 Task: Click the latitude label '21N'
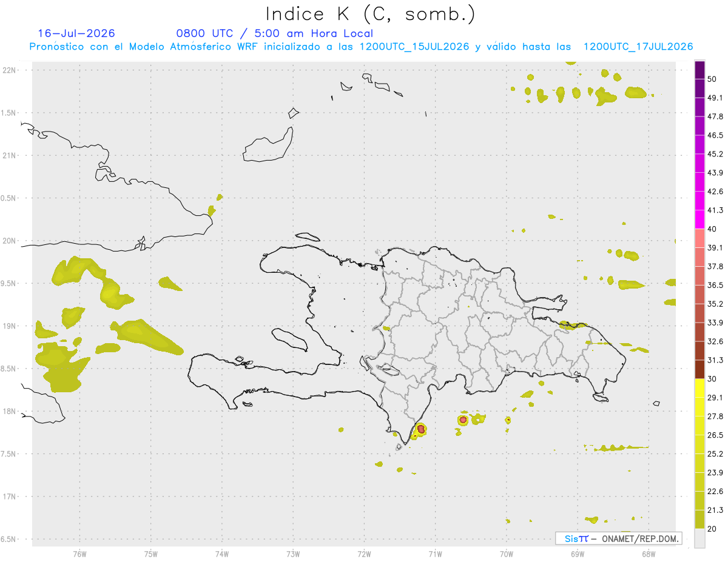8,155
